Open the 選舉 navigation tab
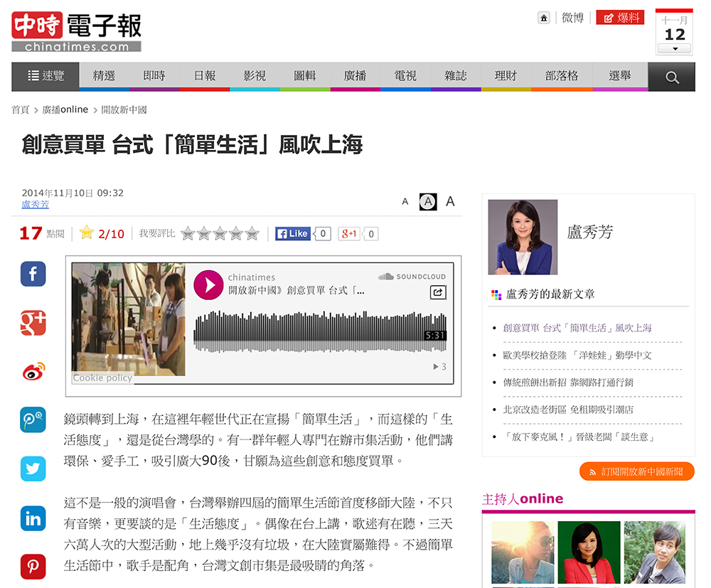 click(x=620, y=76)
